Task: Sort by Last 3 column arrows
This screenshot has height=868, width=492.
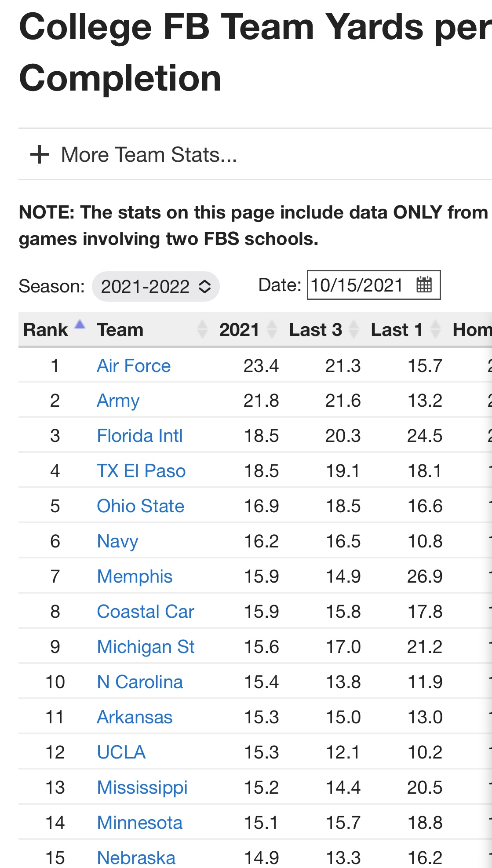Action: (354, 329)
